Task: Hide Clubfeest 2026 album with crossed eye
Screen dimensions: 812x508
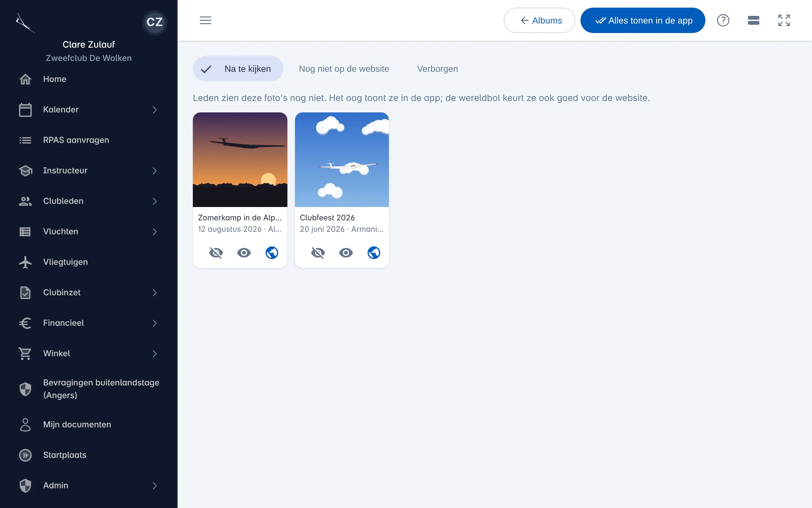Action: pos(318,253)
